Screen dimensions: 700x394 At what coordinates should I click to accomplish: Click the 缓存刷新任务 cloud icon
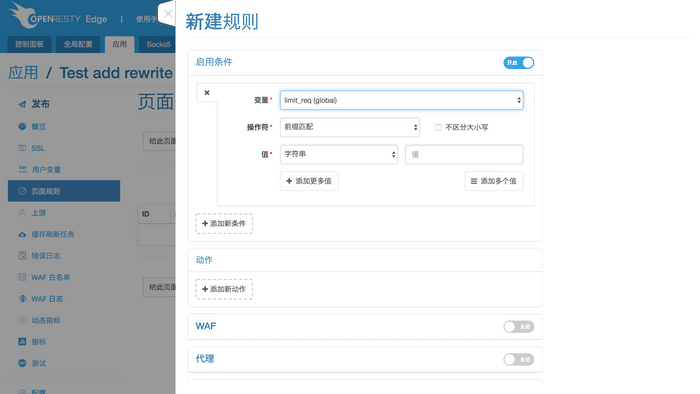pyautogui.click(x=22, y=235)
